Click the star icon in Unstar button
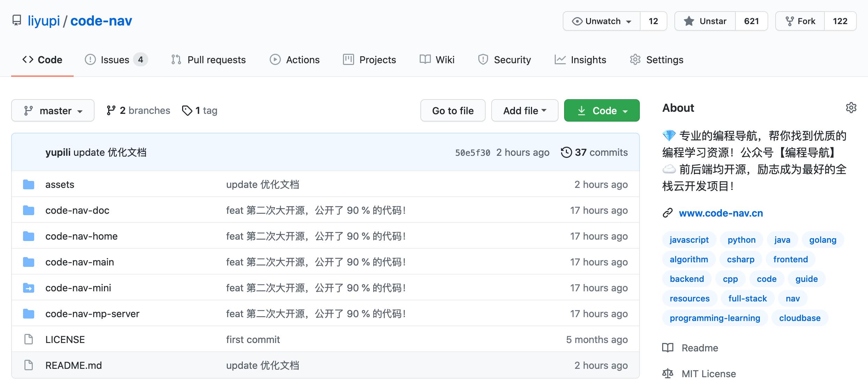This screenshot has width=868, height=387. (x=689, y=21)
